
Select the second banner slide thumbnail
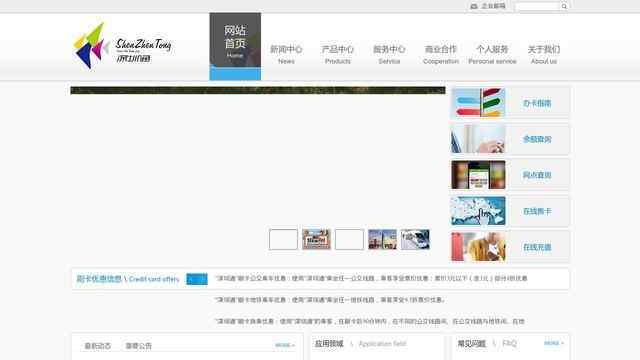click(316, 239)
